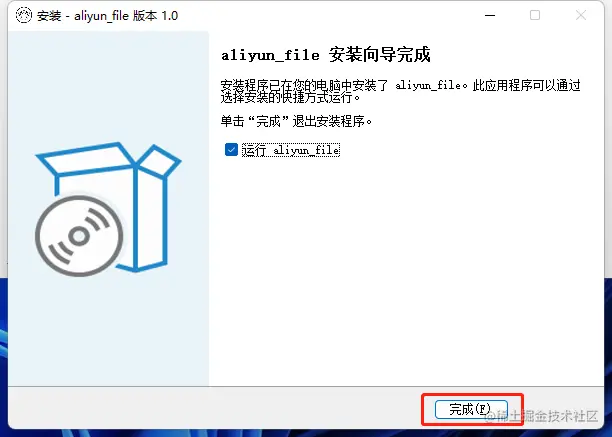Click the 完成(F) finish button
612x437 pixels.
click(x=471, y=409)
